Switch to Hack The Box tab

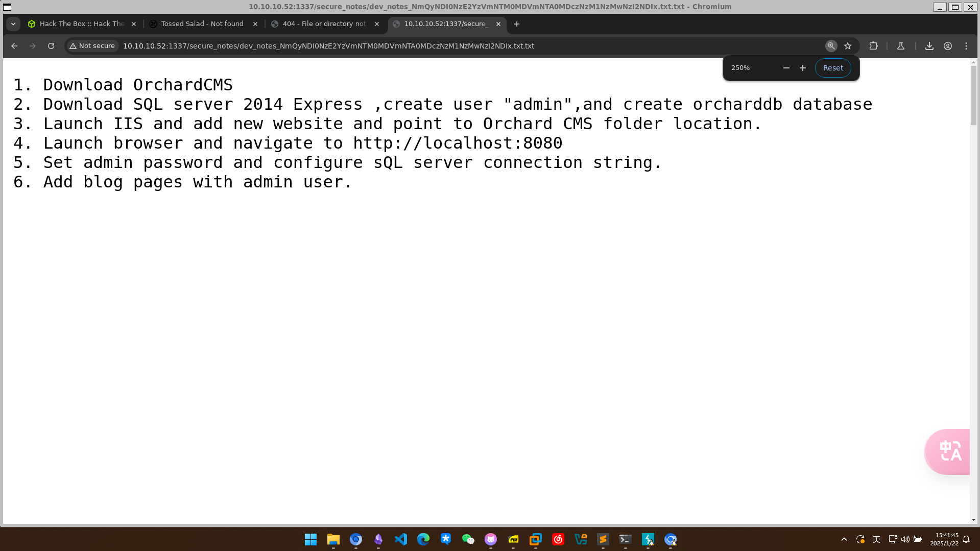coord(82,24)
